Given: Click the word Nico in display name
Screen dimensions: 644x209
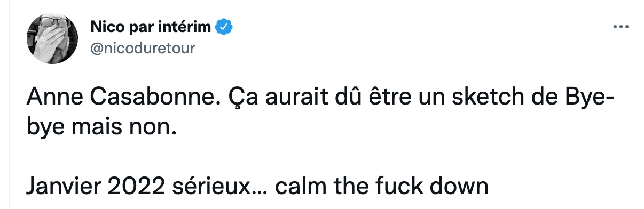Looking at the screenshot, I should pos(104,27).
